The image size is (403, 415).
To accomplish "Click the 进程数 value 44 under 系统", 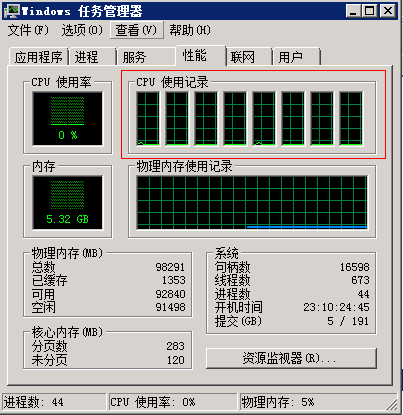I will [x=363, y=294].
